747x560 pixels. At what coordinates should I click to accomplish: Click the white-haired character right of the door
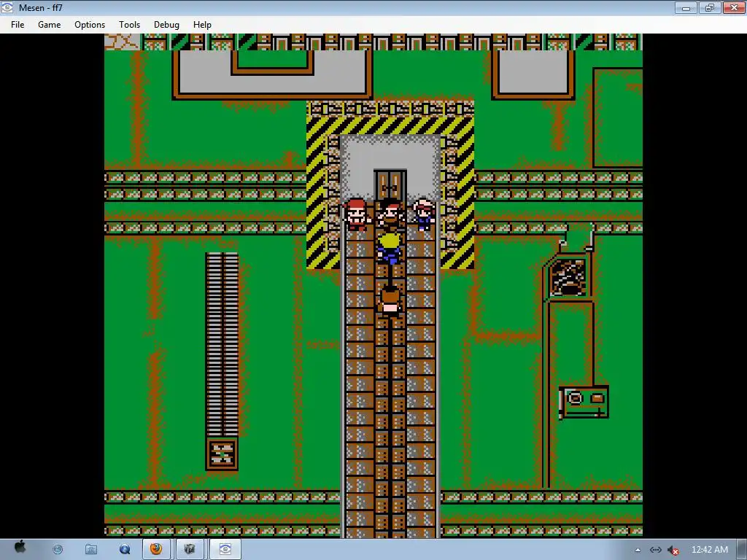click(423, 214)
